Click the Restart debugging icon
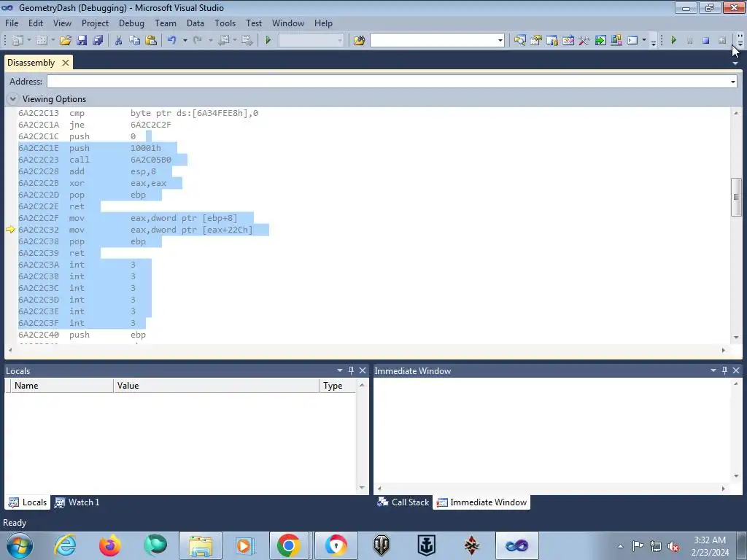Screen dimensions: 747x560 (x=722, y=41)
